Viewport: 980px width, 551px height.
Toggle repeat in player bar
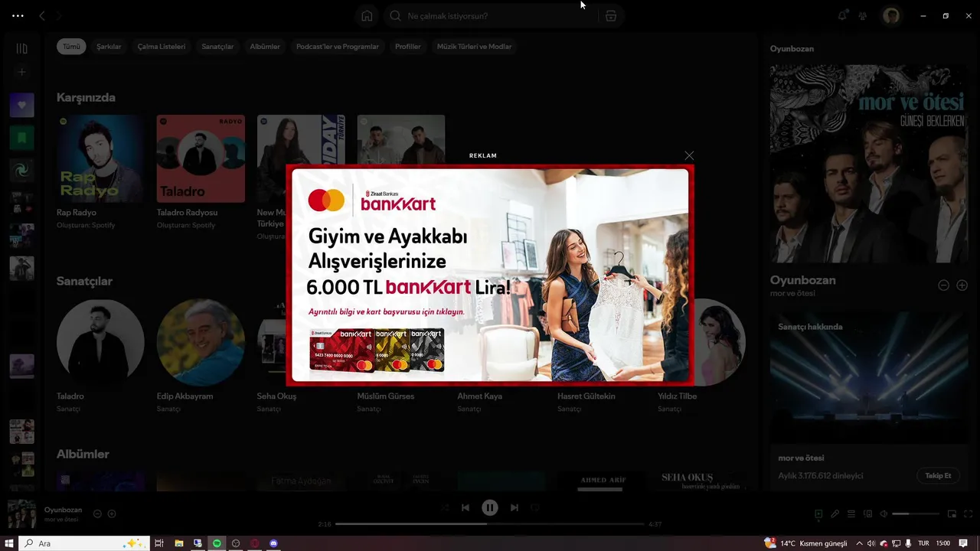tap(535, 507)
